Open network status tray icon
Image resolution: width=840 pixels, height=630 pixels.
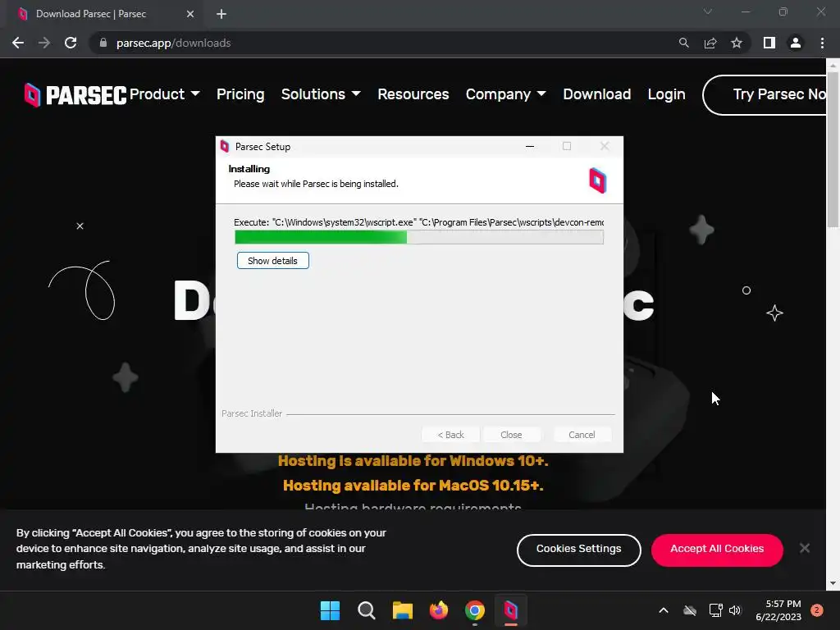click(x=715, y=610)
